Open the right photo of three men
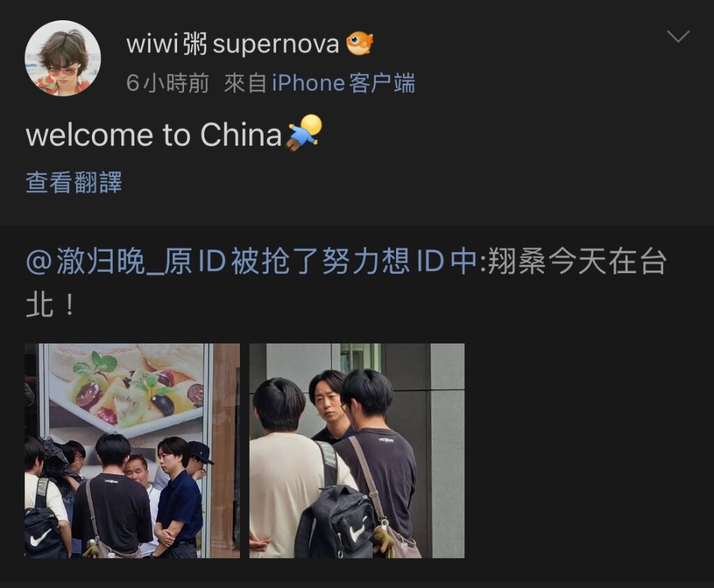 tap(357, 451)
